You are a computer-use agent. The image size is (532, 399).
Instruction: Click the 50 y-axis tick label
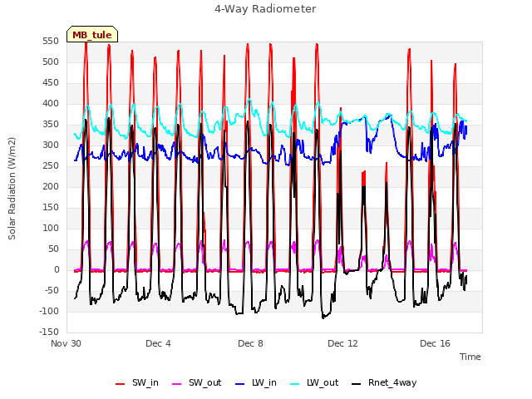[x=53, y=249]
